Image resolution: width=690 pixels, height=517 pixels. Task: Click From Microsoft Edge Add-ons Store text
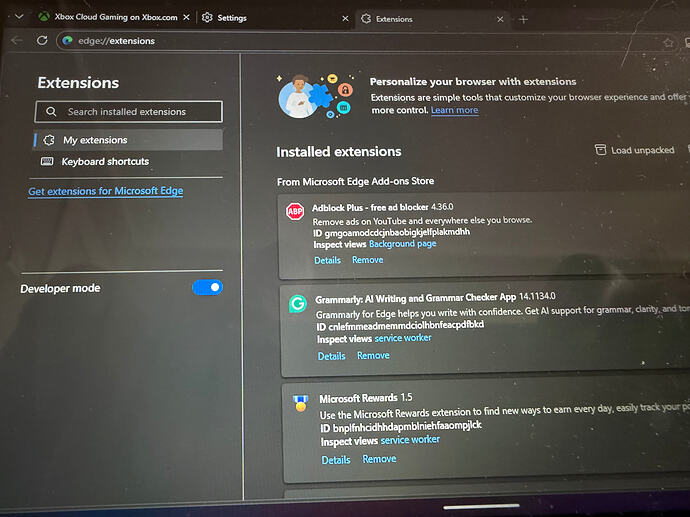tap(356, 181)
